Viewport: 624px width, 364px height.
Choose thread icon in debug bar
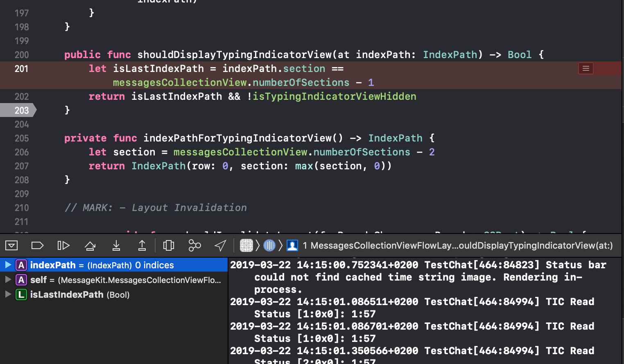[269, 245]
